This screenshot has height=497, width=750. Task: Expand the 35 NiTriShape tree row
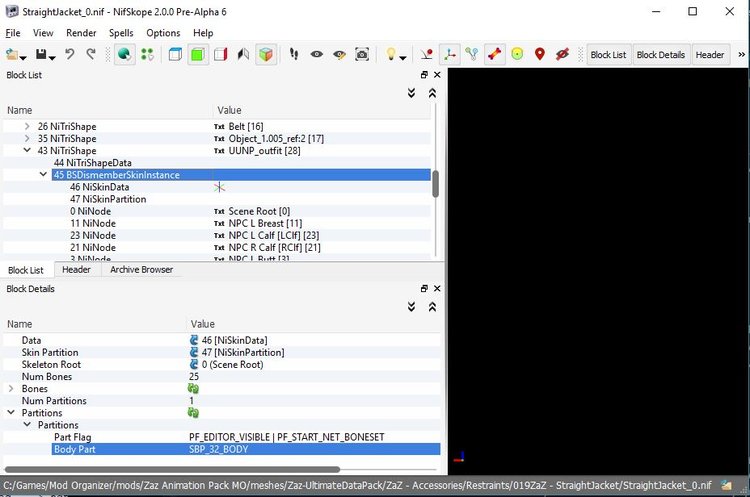[27, 138]
